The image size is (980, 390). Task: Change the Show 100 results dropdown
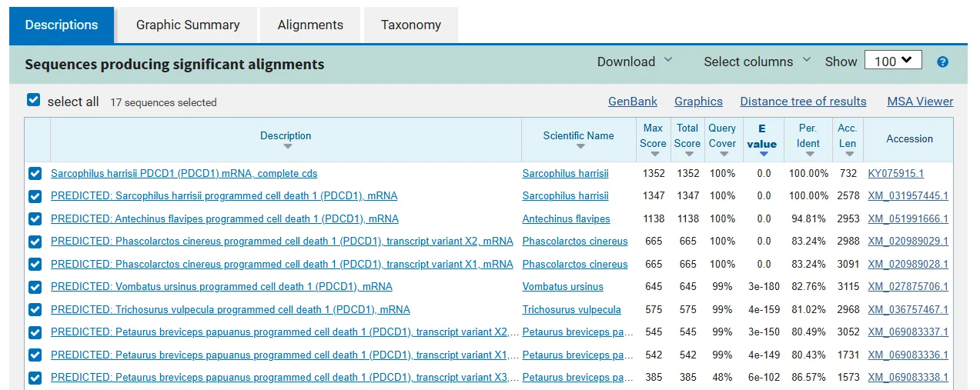pos(893,61)
